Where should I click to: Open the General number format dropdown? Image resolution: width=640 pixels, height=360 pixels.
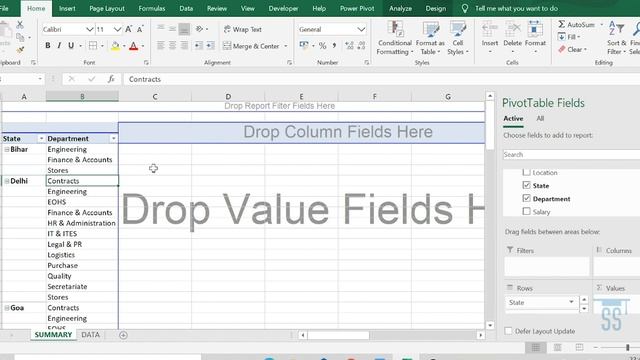tap(361, 29)
